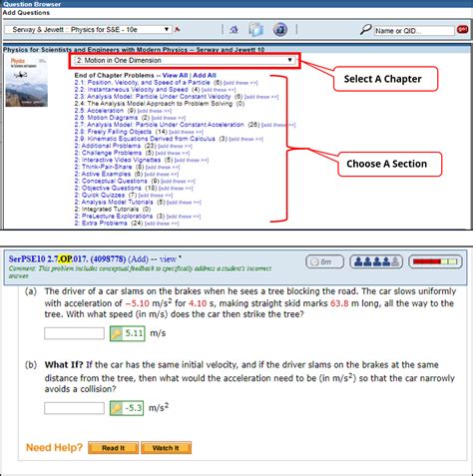Open the Additional Problems section
Image resolution: width=473 pixels, height=476 pixels.
(x=108, y=146)
